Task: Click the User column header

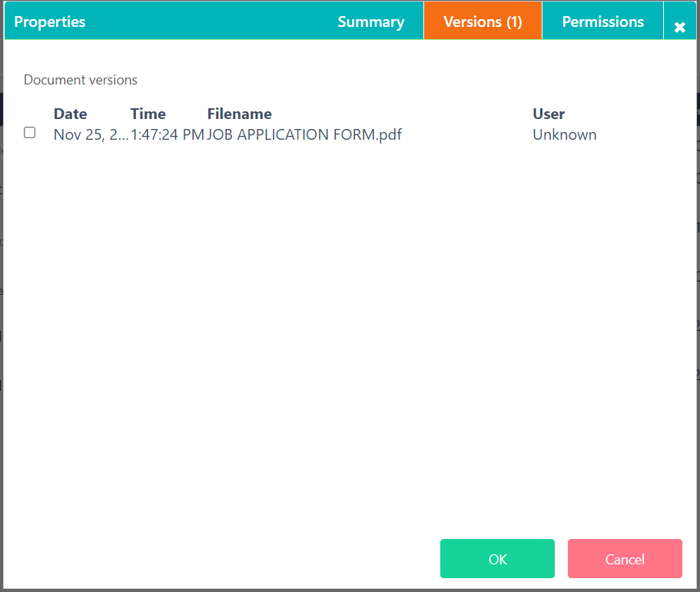Action: 549,114
